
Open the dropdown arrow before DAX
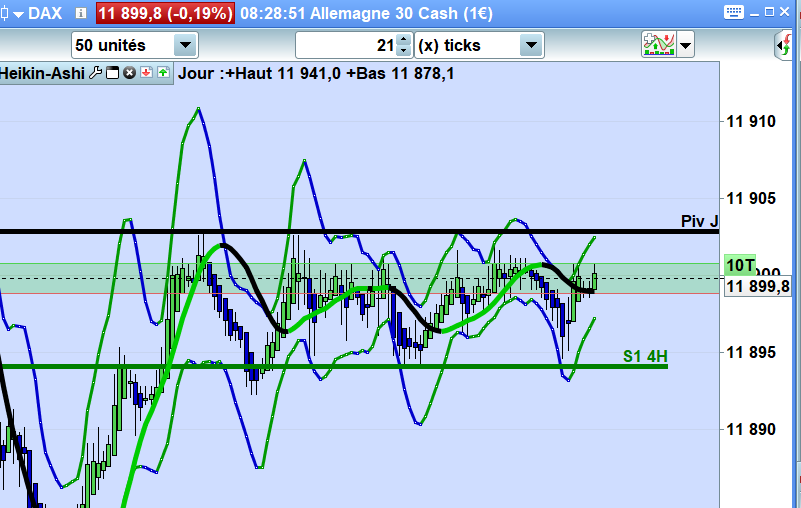18,14
